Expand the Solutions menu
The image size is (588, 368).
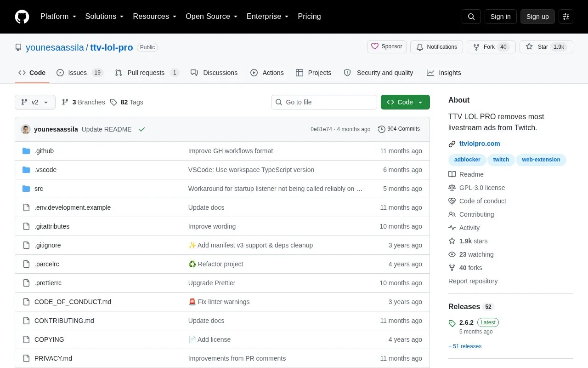[105, 17]
